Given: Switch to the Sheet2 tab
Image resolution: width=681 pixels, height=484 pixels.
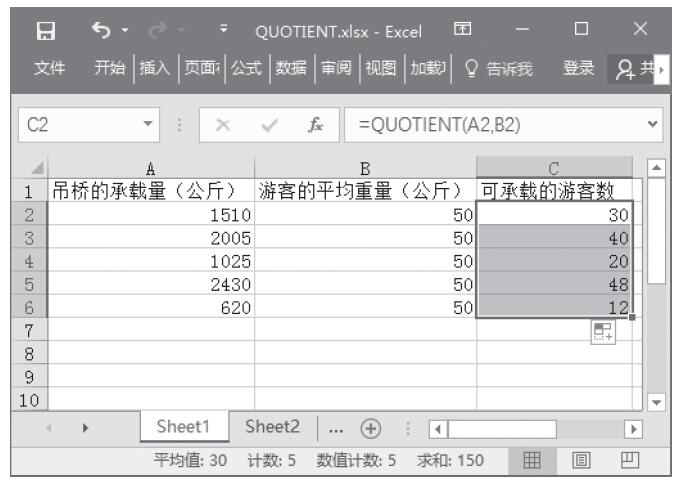Looking at the screenshot, I should (x=272, y=426).
